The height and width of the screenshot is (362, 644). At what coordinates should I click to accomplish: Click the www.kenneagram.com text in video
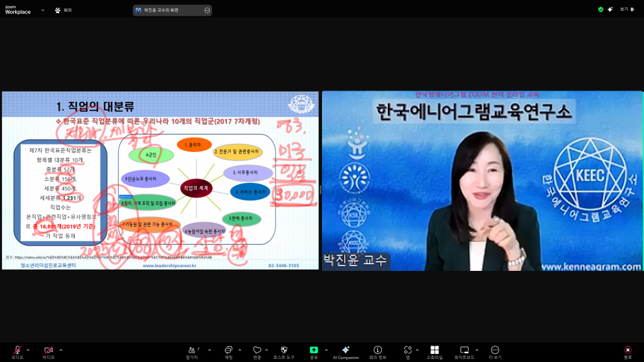pos(591,266)
